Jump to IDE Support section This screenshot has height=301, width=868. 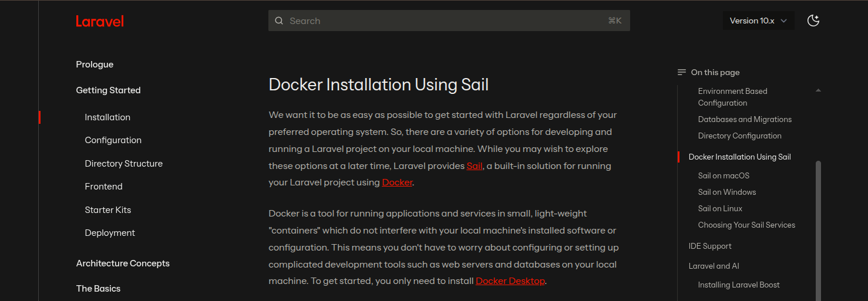(710, 246)
